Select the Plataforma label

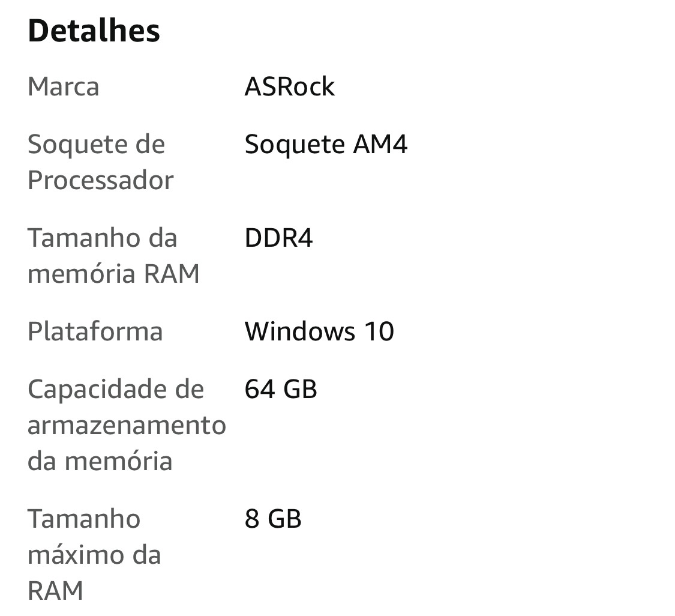click(x=95, y=331)
